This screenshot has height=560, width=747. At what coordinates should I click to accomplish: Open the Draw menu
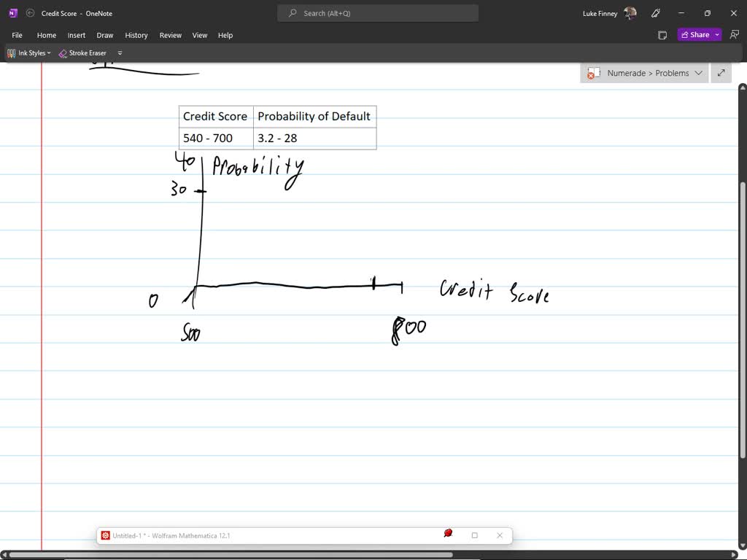coord(104,34)
